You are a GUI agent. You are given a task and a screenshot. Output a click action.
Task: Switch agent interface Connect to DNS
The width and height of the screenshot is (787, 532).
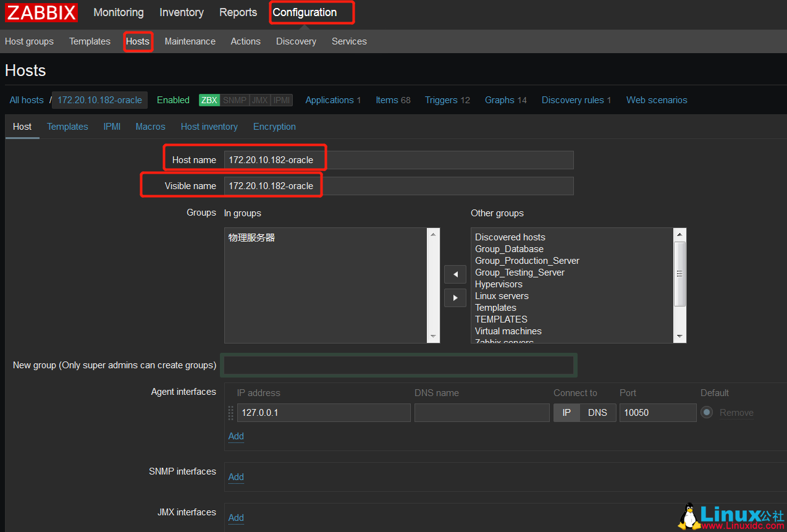tap(597, 412)
